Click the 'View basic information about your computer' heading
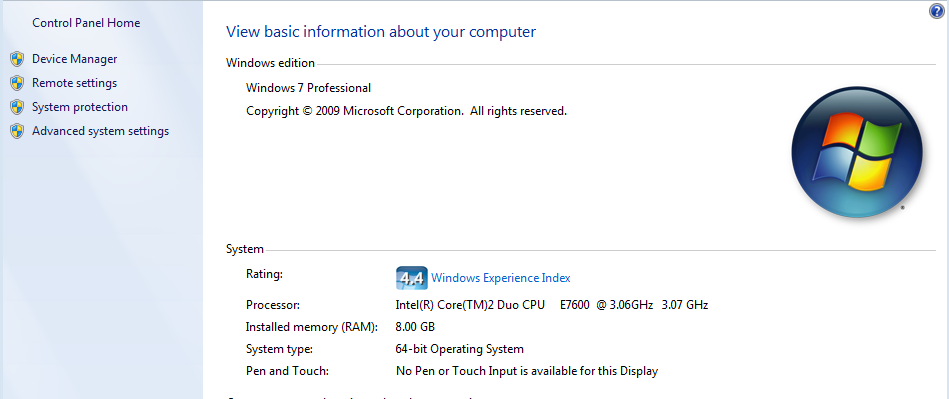The height and width of the screenshot is (399, 949). [x=381, y=31]
